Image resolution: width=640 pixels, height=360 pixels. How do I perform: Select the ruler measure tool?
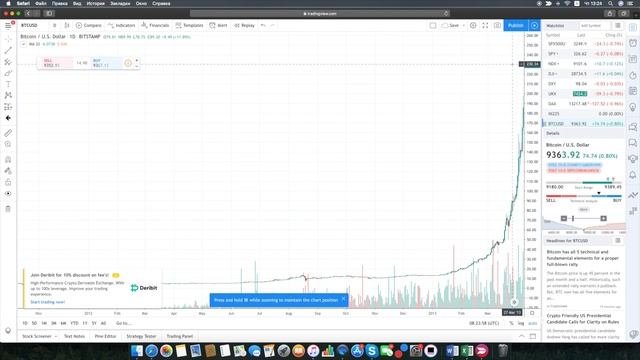8,133
